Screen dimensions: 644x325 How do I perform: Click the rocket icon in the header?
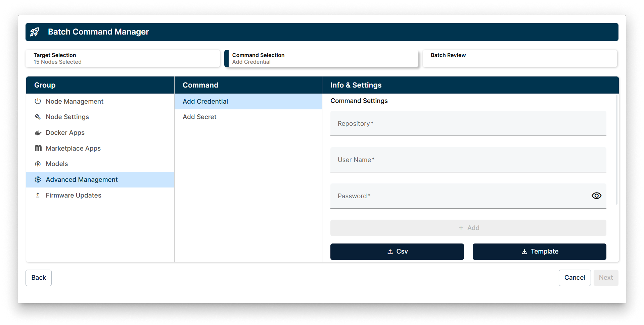pyautogui.click(x=35, y=32)
